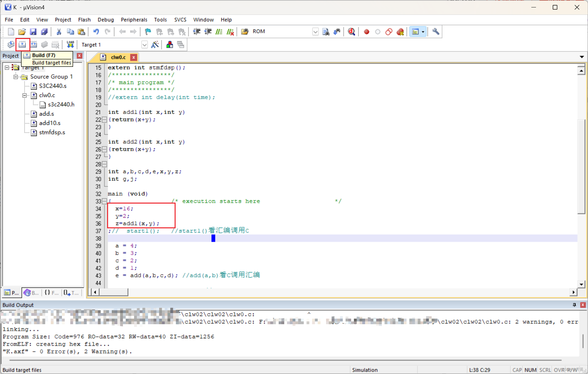Collapse the Source Group 1 node
588x374 pixels.
click(15, 77)
